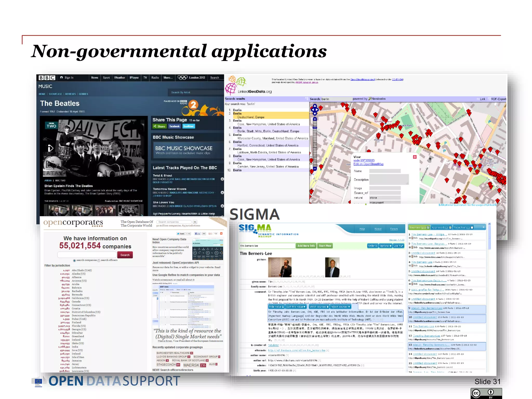Viewport: 532px width, 399px height.
Task: Click the Start New button in SIG.MA
Action: coord(325,246)
